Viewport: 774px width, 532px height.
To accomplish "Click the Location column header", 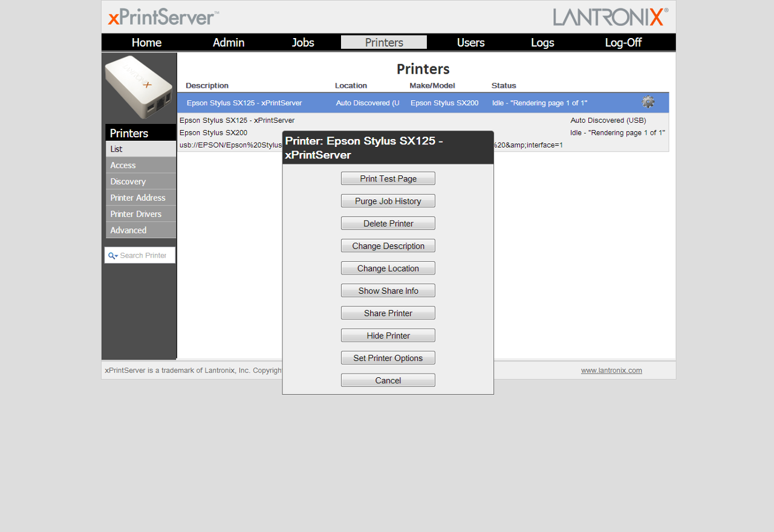I will [x=351, y=86].
